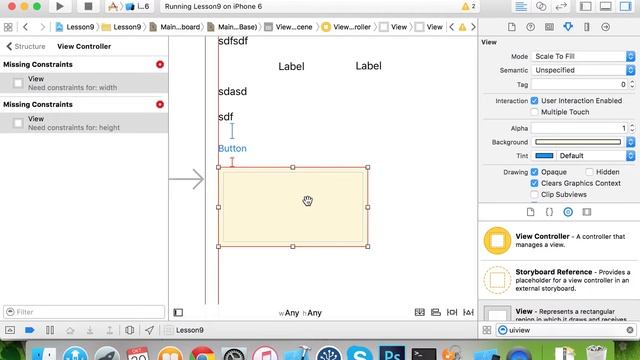Clear the uiview library search
The width and height of the screenshot is (640, 360).
click(x=630, y=330)
